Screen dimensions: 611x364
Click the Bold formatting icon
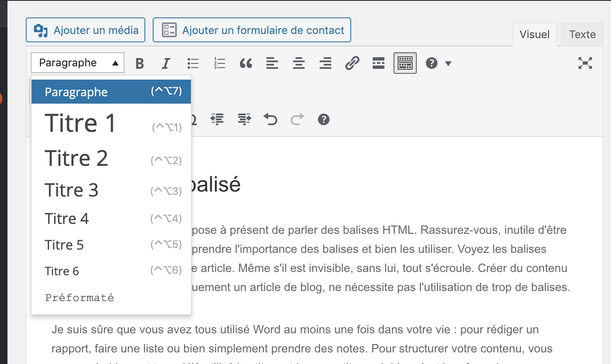coord(140,63)
